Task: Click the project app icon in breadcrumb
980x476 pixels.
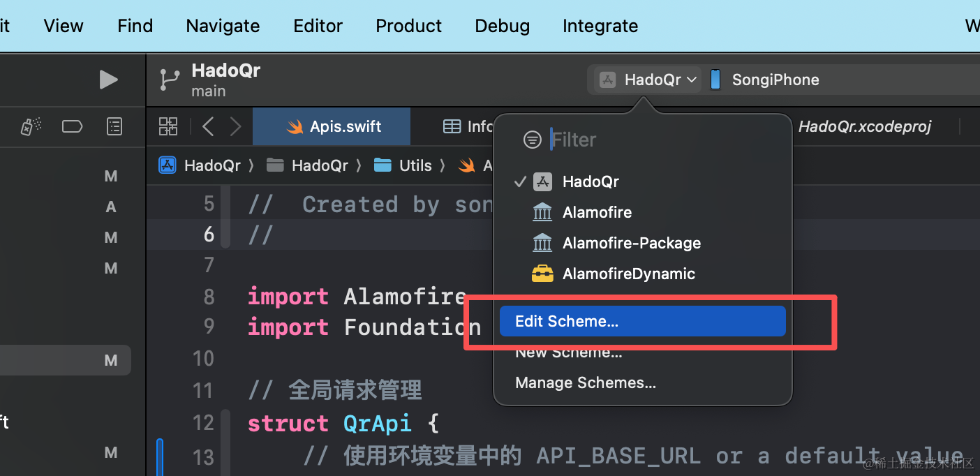Action: coord(167,165)
